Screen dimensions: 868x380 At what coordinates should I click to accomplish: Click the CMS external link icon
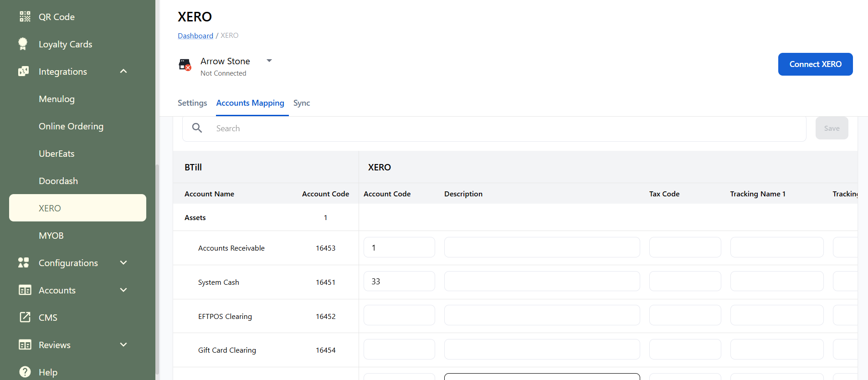point(25,317)
